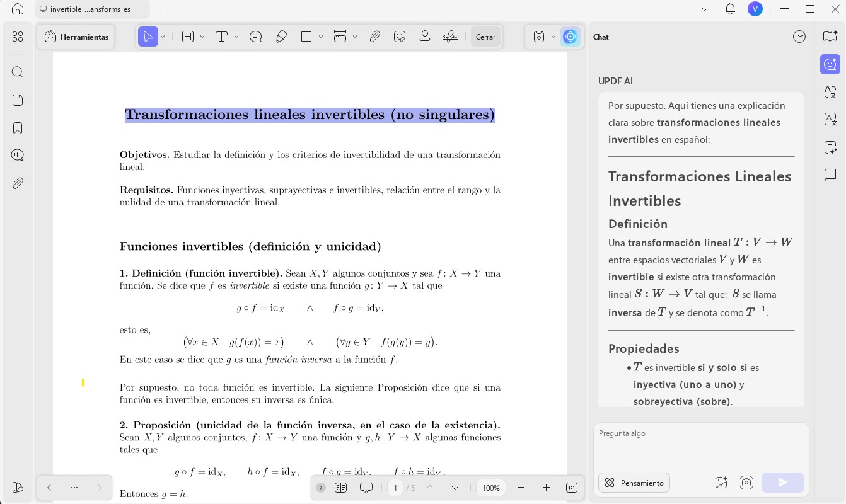Viewport: 846px width, 504px height.
Task: Select the highlight text tool
Action: tap(188, 37)
